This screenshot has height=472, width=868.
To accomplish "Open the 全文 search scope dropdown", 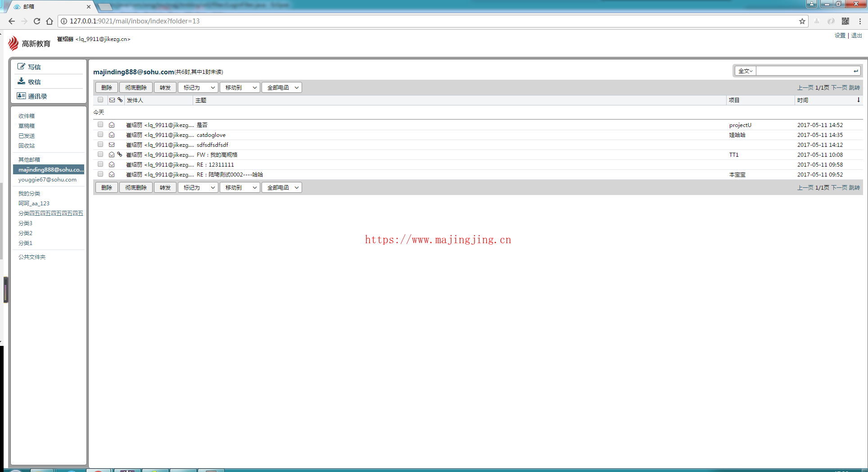I will [746, 71].
